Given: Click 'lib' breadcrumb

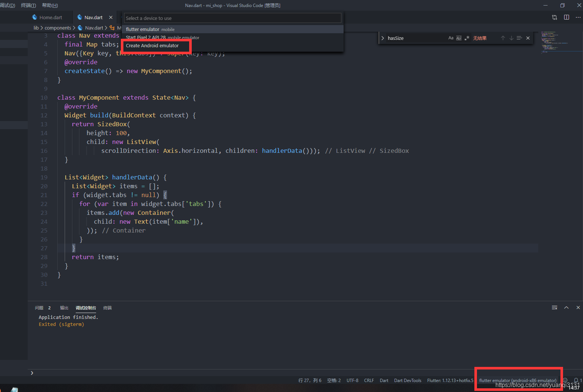Looking at the screenshot, I should coord(36,28).
